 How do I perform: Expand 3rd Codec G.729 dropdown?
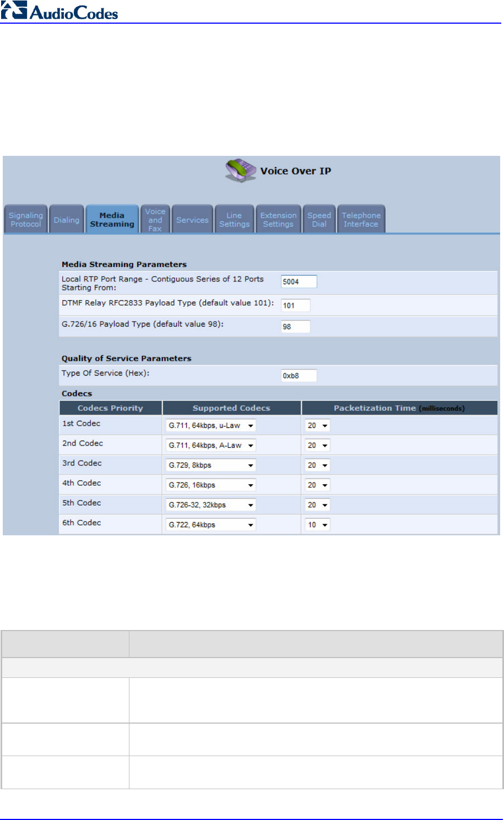(211, 465)
